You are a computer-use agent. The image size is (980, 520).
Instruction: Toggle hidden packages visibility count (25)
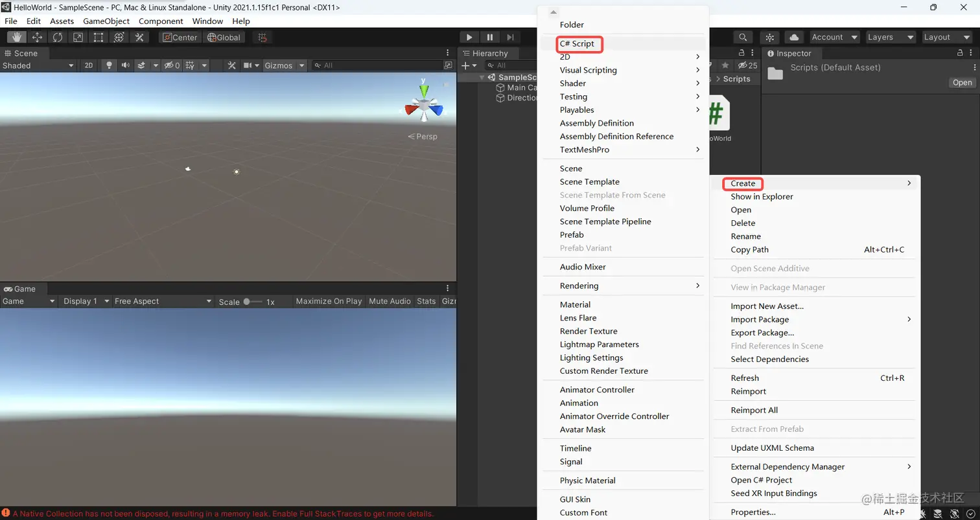[x=748, y=65]
